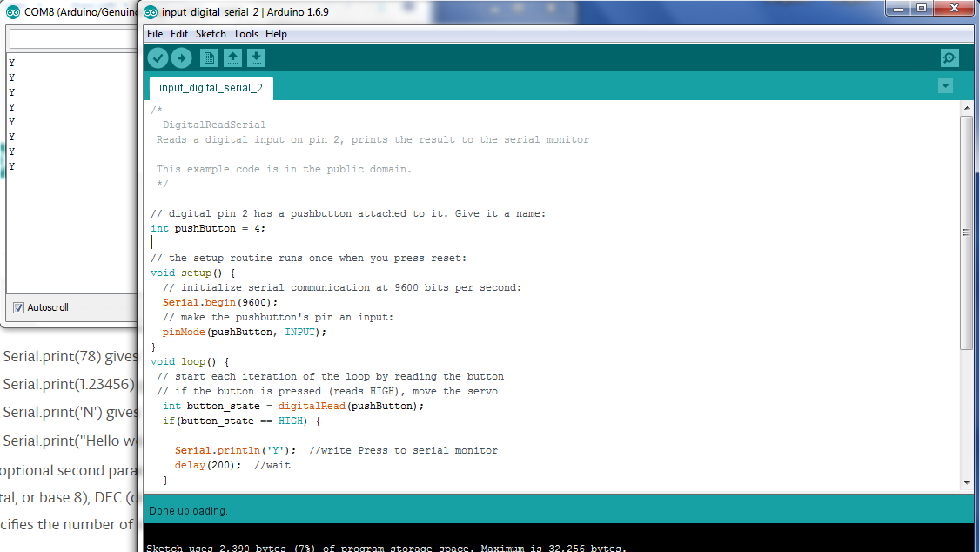The height and width of the screenshot is (552, 980).
Task: Click the editor vertical scrollbar thumb
Action: 967,232
